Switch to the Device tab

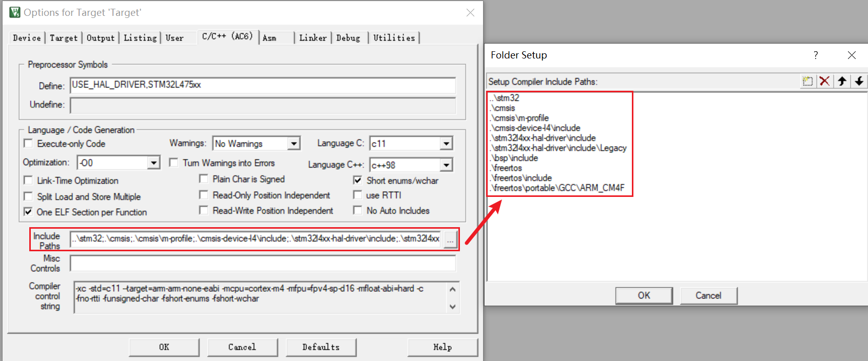[27, 38]
